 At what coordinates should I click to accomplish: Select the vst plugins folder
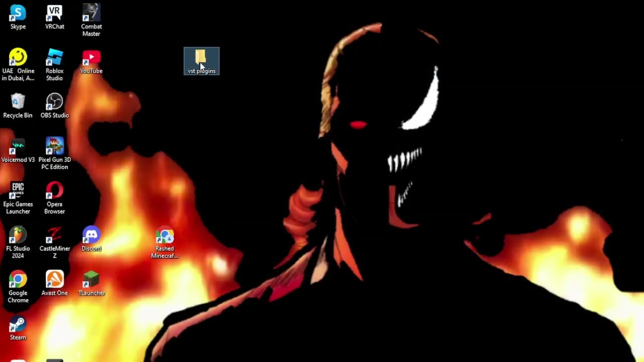201,61
